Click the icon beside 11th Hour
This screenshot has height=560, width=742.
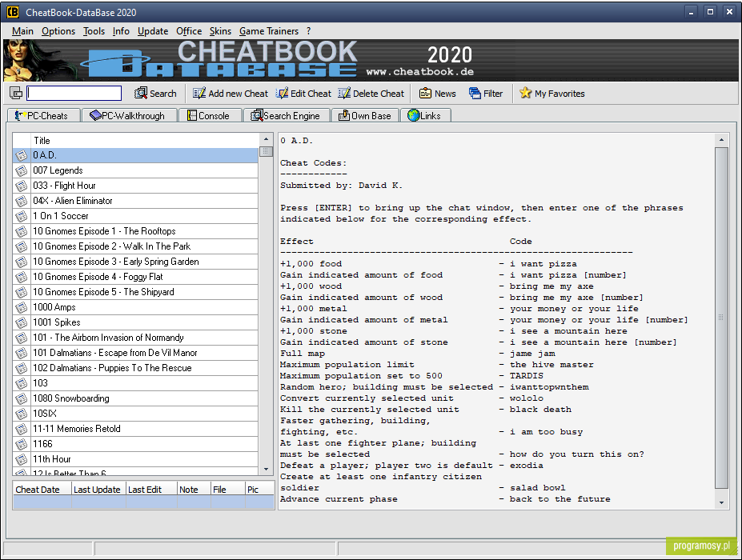point(22,459)
